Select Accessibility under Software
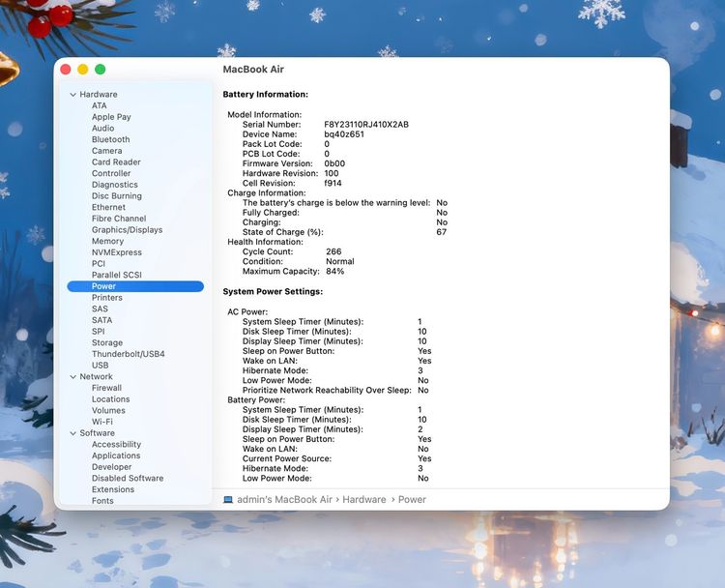 point(116,444)
